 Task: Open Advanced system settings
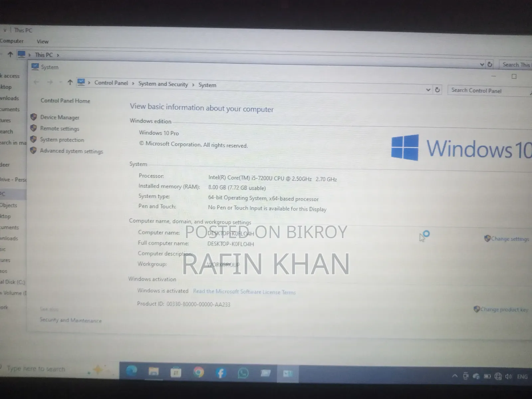click(x=71, y=151)
